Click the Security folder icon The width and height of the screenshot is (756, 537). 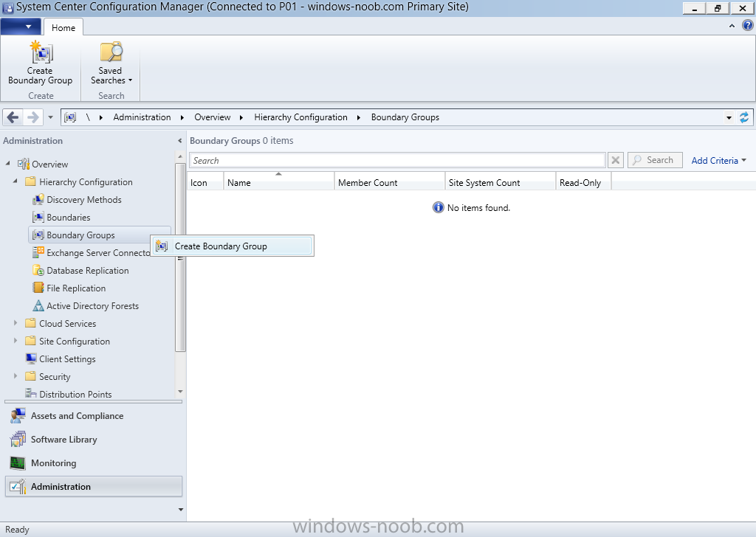pyautogui.click(x=30, y=376)
